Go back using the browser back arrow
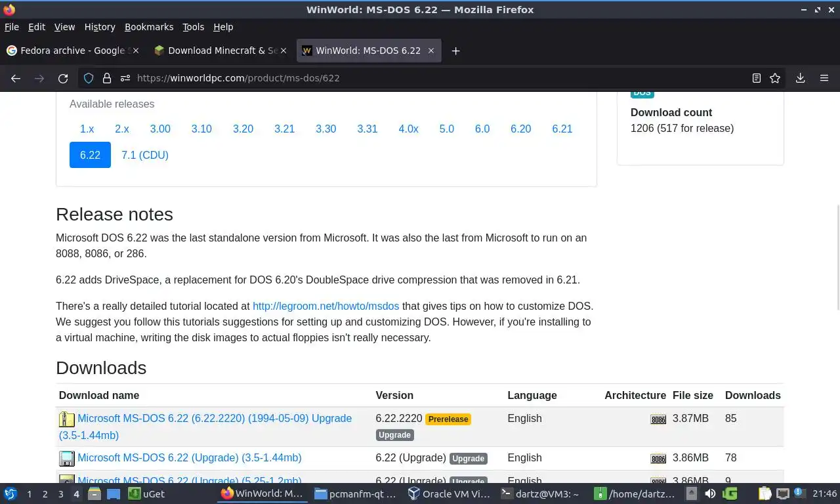Screen dimensions: 840x504 [16, 78]
